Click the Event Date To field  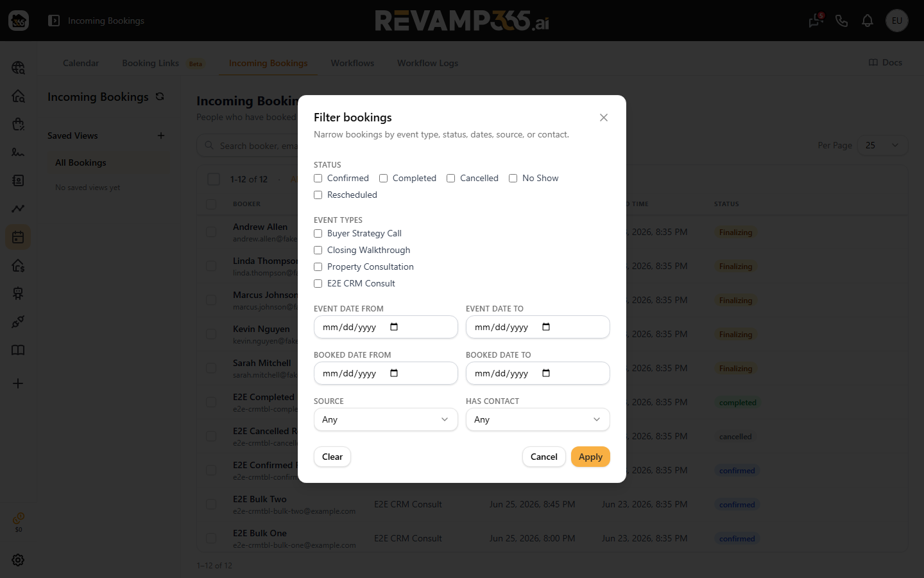point(538,327)
